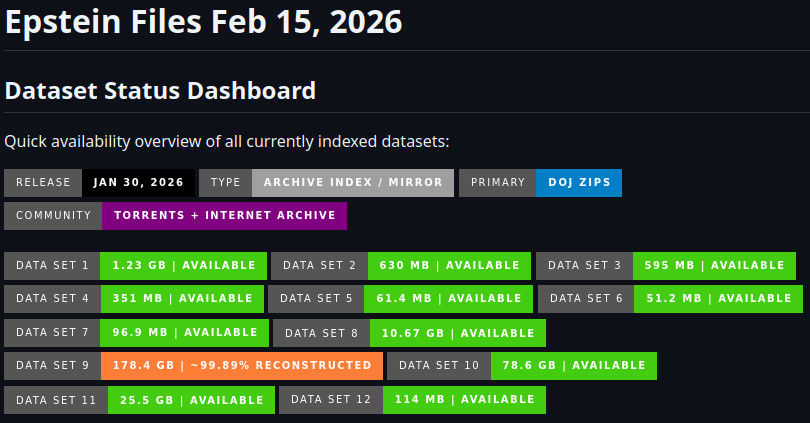Click the Epstein Files Feb 15, 2026 title

pyautogui.click(x=203, y=24)
